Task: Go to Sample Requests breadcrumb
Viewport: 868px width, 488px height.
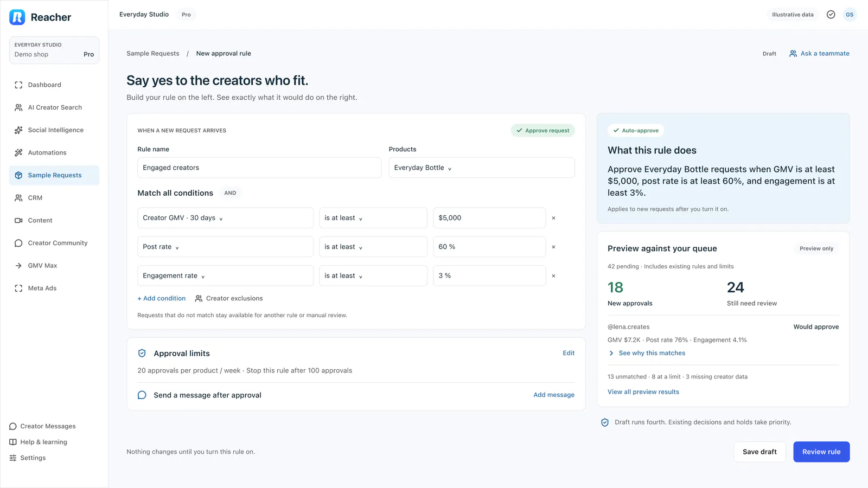Action: click(153, 54)
